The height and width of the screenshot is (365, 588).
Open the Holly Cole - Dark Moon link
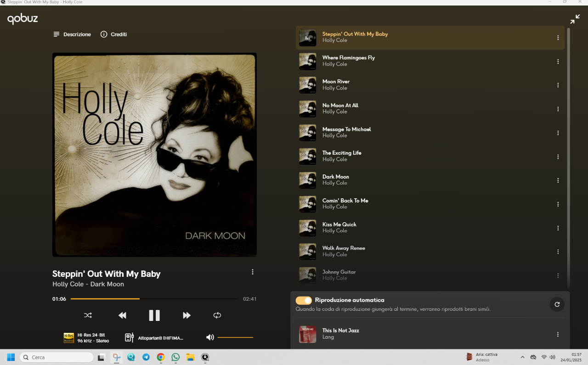(x=88, y=284)
